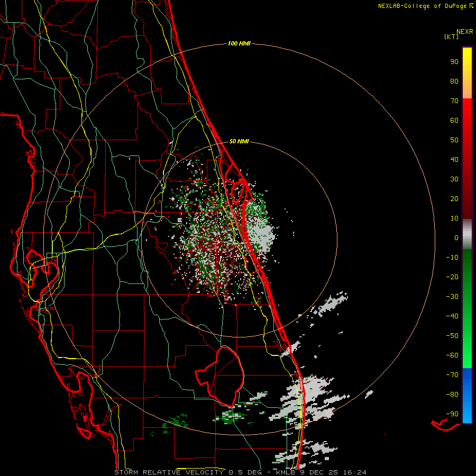476x476 pixels.
Task: Select the 20 value on velocity scale
Action: [x=454, y=198]
